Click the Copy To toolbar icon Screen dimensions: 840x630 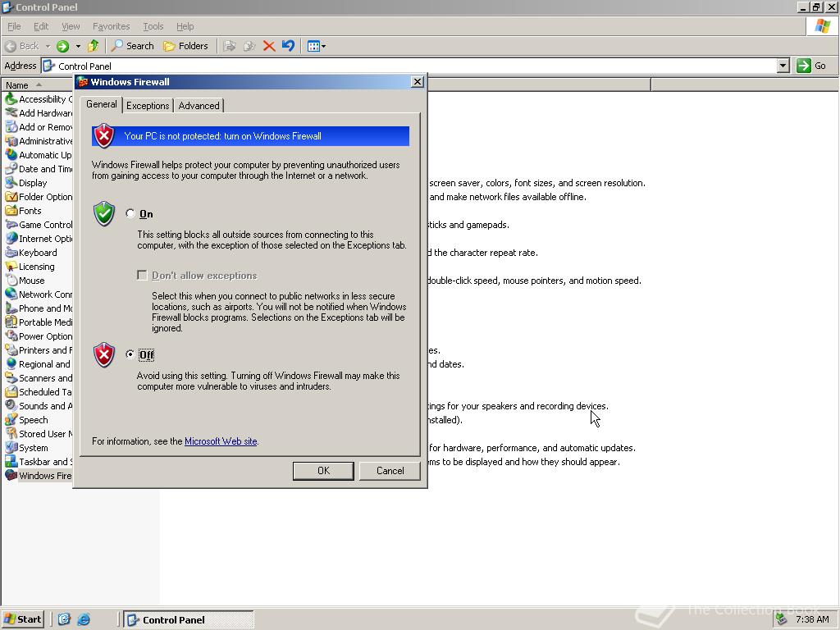tap(249, 46)
